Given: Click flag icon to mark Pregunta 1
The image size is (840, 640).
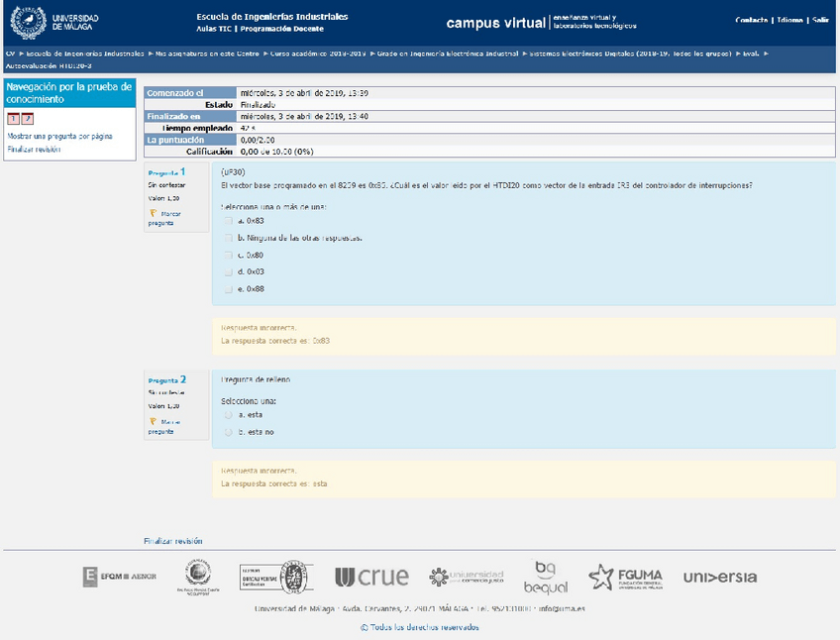Looking at the screenshot, I should point(154,213).
